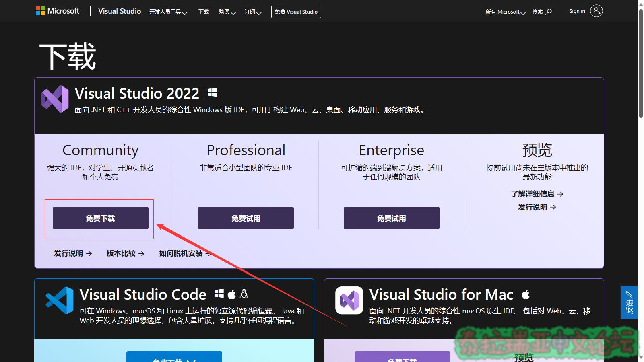
Task: Expand the 购买 dropdown menu
Action: click(x=227, y=12)
